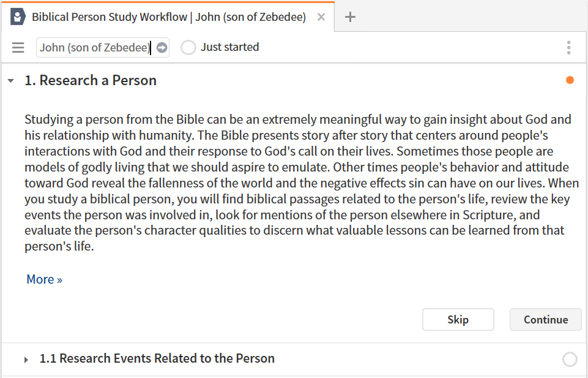Click the Research a Person heading
Screen dimensions: 588x378
(x=91, y=80)
